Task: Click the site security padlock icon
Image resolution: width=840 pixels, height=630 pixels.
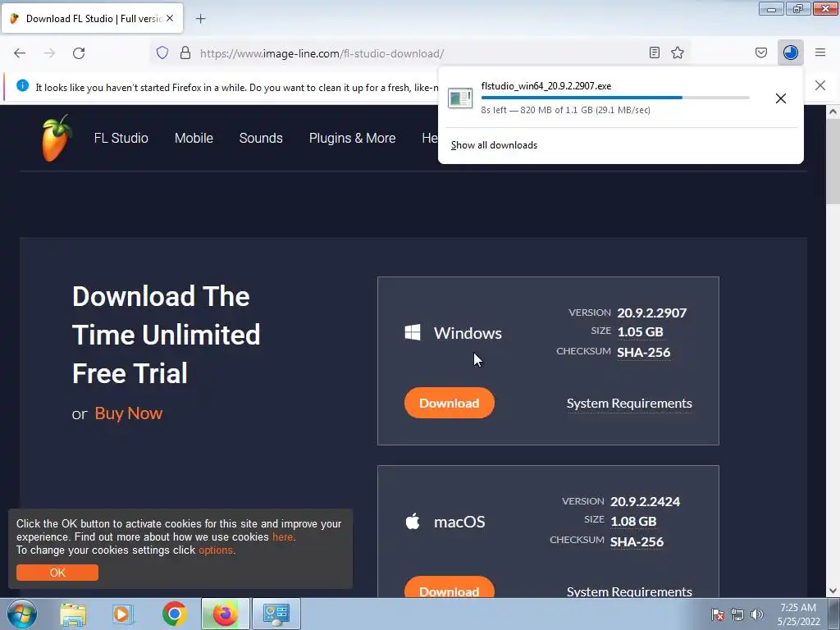Action: [x=185, y=52]
